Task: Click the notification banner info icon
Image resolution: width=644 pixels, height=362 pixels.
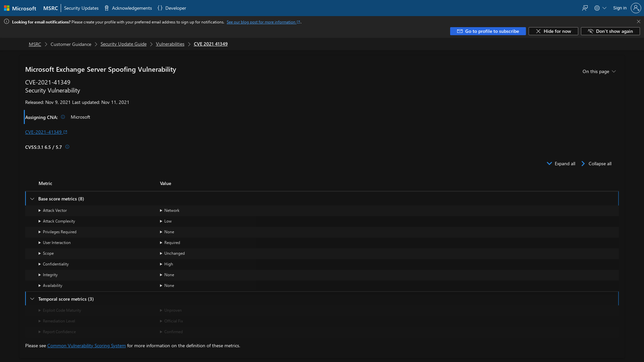Action: point(6,21)
